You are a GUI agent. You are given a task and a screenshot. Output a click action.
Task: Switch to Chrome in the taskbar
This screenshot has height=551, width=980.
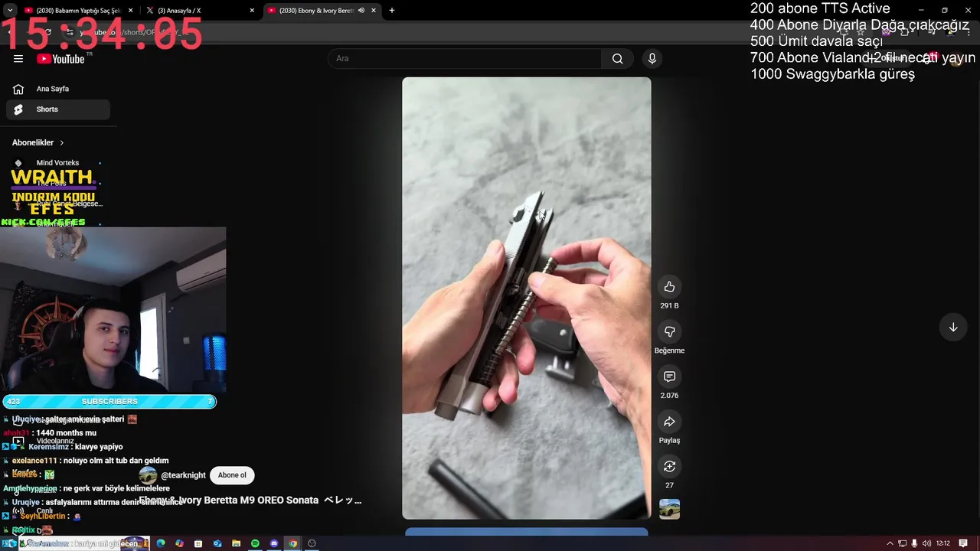pos(292,543)
